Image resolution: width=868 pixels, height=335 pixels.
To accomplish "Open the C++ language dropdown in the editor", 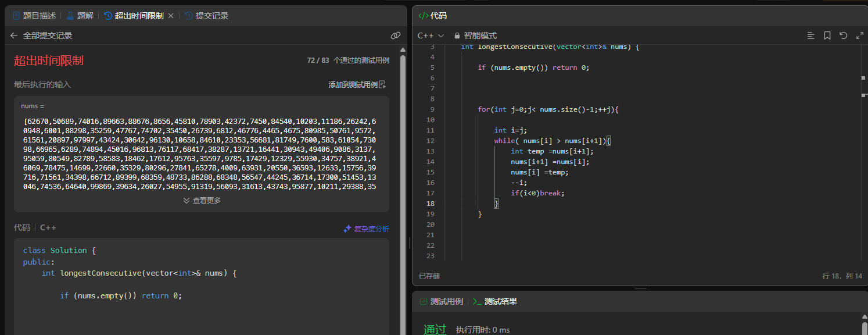I will [x=431, y=35].
